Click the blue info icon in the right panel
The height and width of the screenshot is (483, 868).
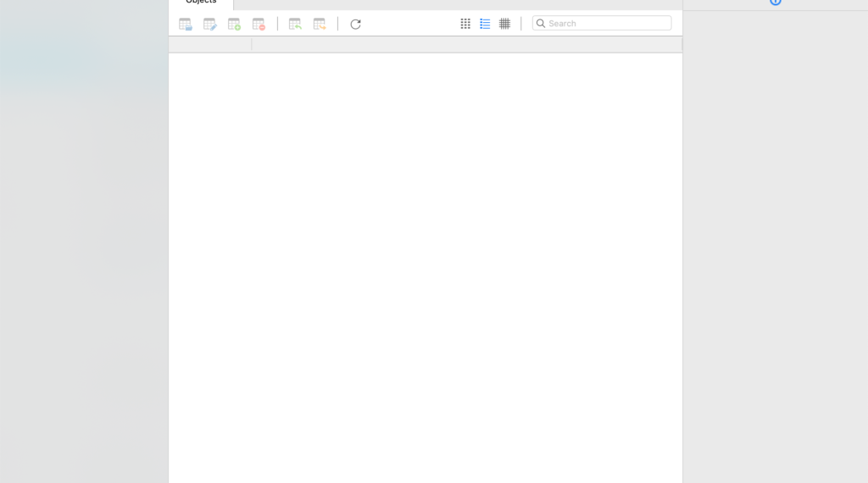[x=775, y=3]
